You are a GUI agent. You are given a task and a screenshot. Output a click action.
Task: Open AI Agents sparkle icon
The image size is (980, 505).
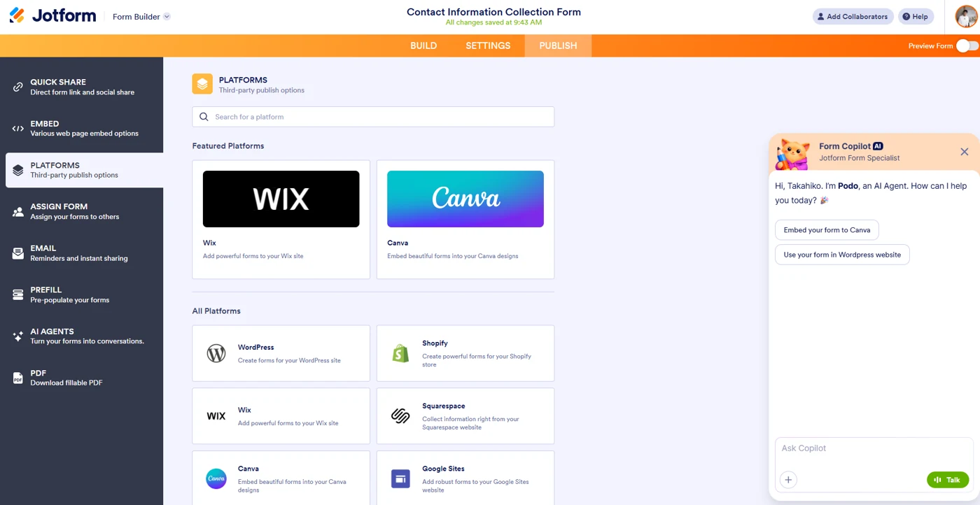18,336
